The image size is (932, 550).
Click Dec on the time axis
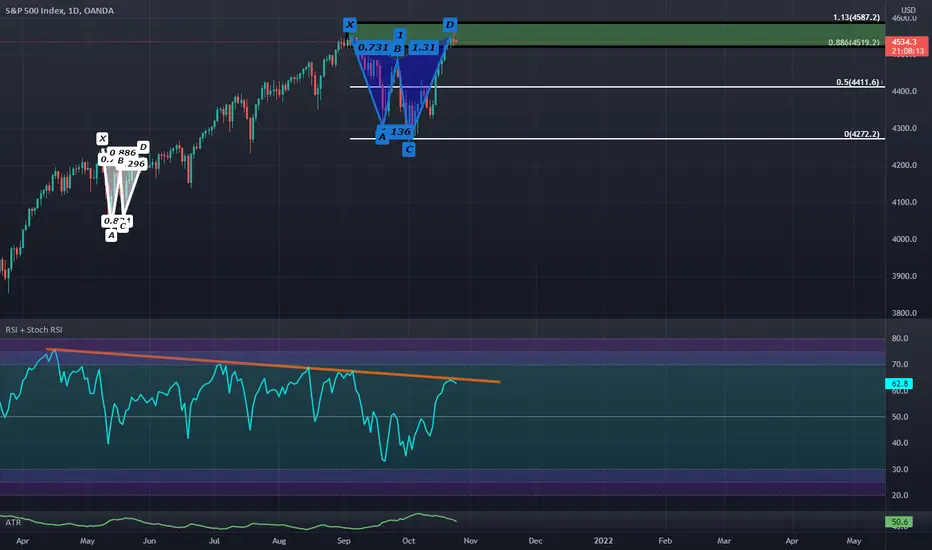535,541
